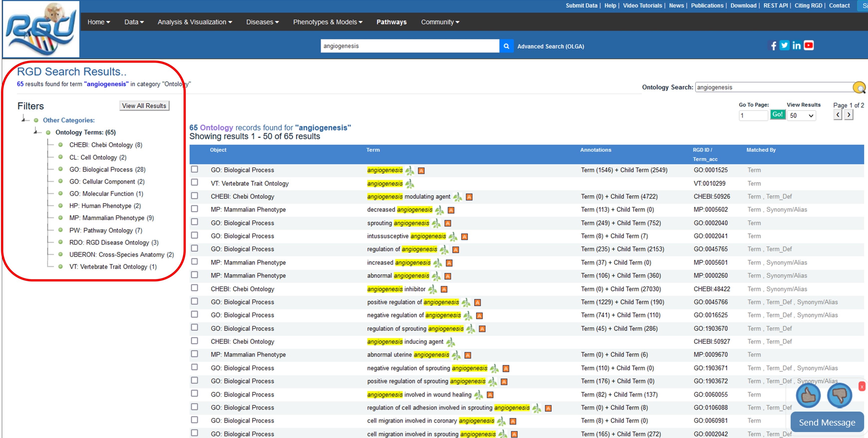Open the RGD Facebook page icon
This screenshot has height=438, width=868.
pyautogui.click(x=773, y=46)
